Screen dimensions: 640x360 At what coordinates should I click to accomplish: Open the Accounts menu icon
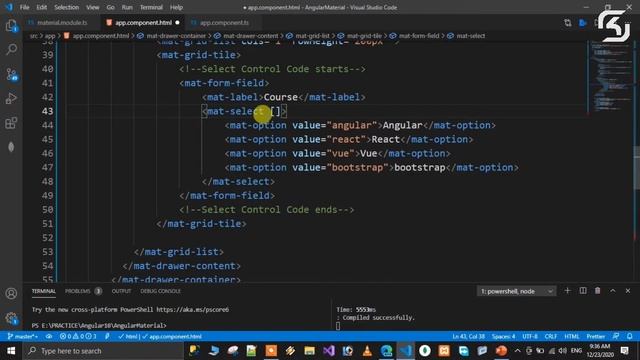(x=11, y=293)
